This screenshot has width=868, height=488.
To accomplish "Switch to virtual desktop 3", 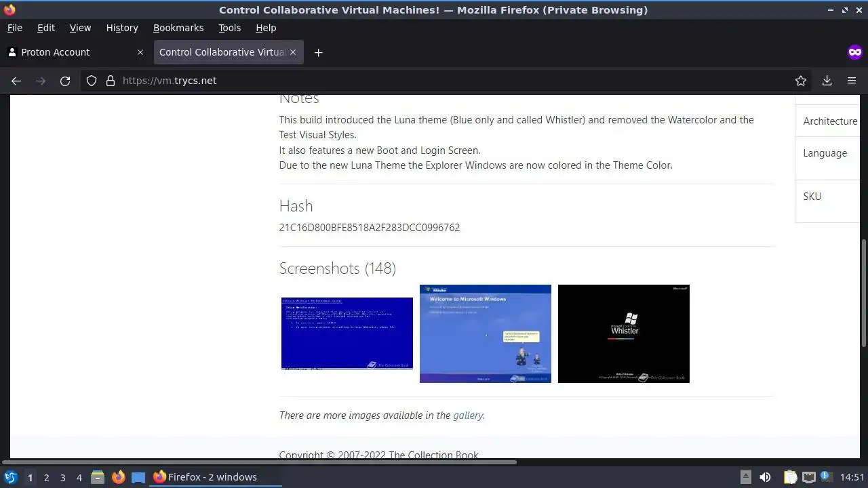I will tap(62, 478).
